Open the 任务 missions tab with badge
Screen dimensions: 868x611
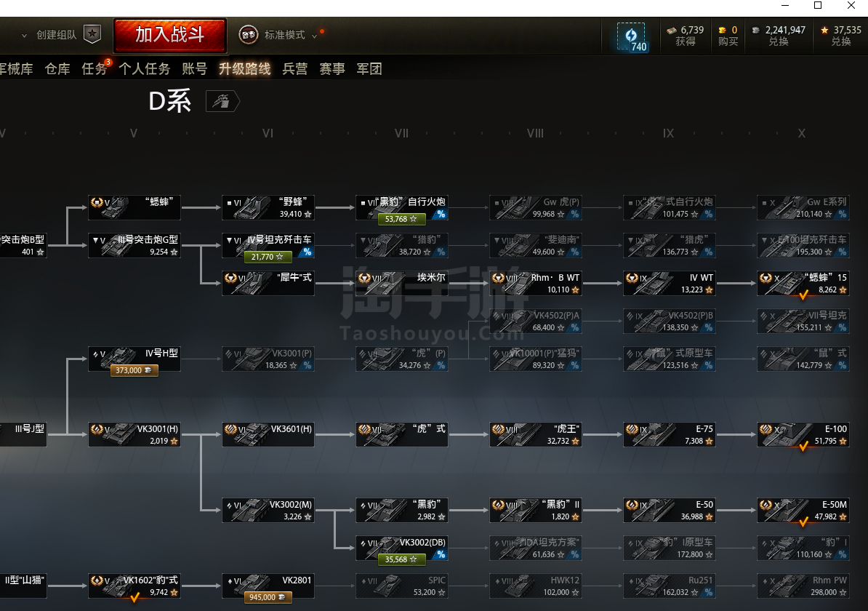[x=95, y=68]
